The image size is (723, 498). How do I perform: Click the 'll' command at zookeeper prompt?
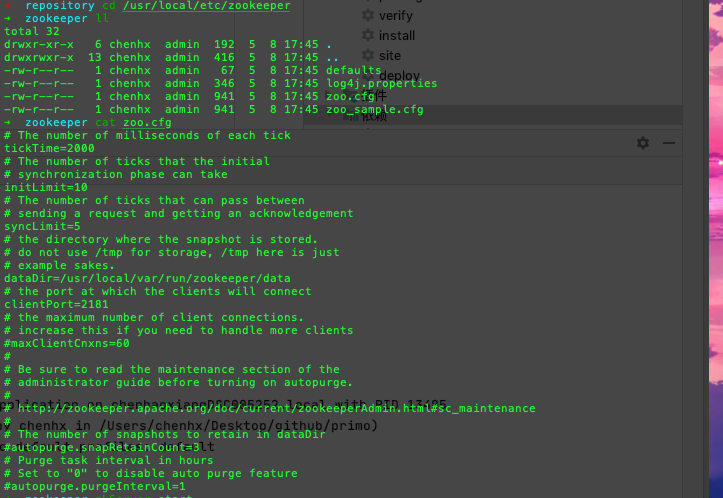tap(102, 18)
